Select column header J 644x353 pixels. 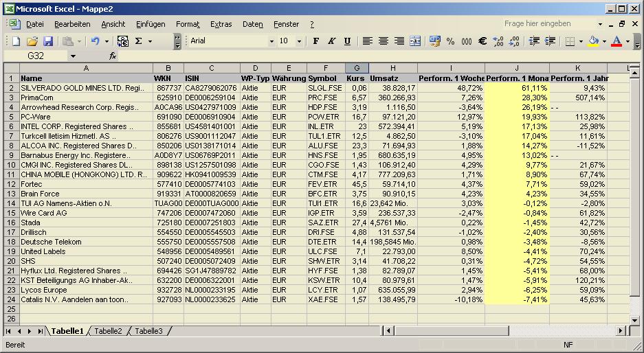[517, 68]
